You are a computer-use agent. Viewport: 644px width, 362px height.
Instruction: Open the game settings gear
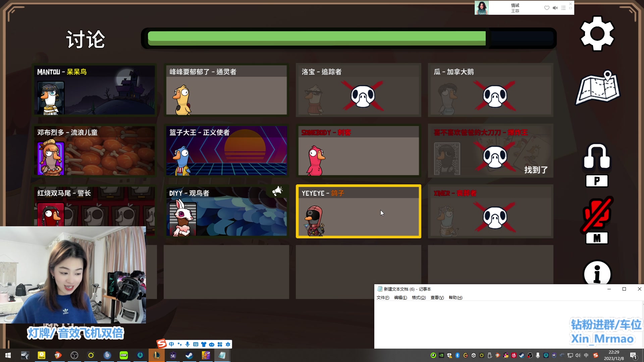click(x=597, y=34)
